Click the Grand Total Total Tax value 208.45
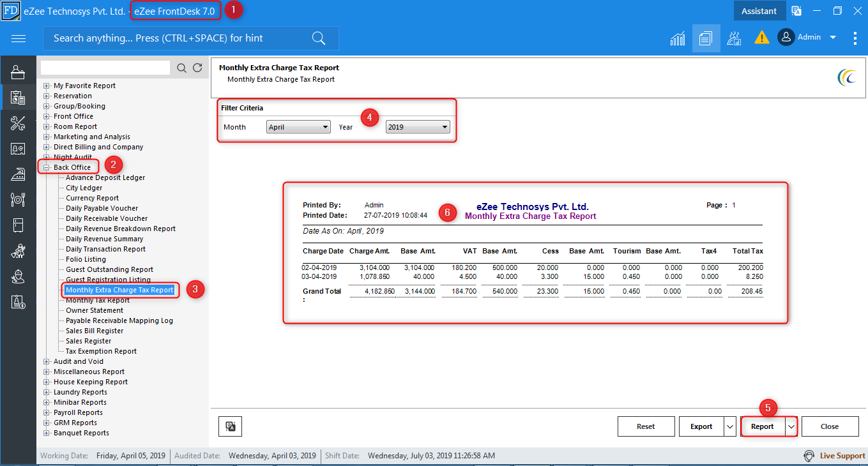The height and width of the screenshot is (466, 868). pyautogui.click(x=750, y=291)
